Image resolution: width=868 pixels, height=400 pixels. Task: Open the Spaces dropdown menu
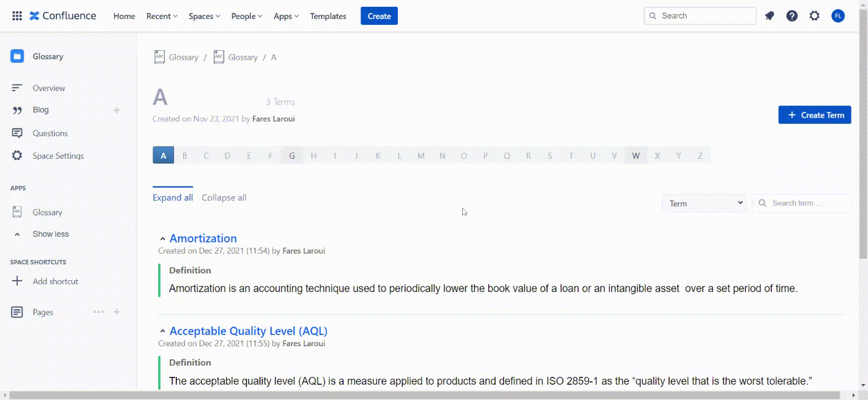tap(203, 16)
